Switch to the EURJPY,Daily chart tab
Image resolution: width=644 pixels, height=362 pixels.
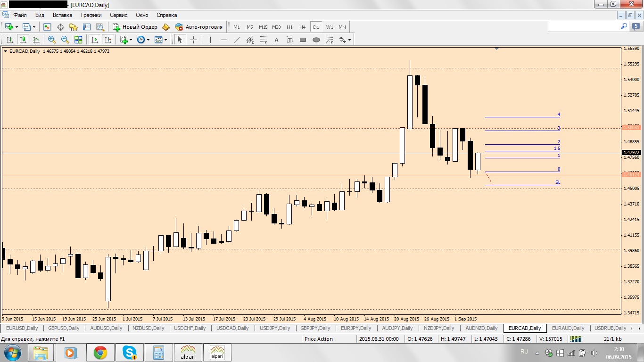pyautogui.click(x=356, y=328)
